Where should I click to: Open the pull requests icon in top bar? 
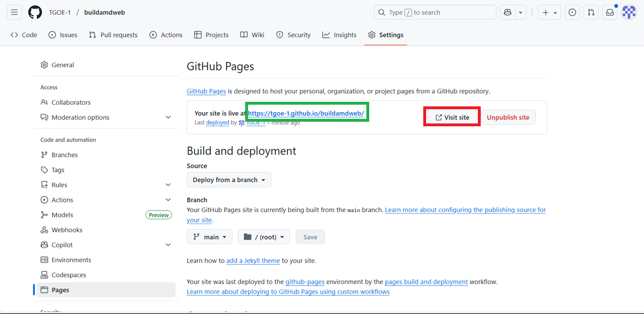coord(591,13)
